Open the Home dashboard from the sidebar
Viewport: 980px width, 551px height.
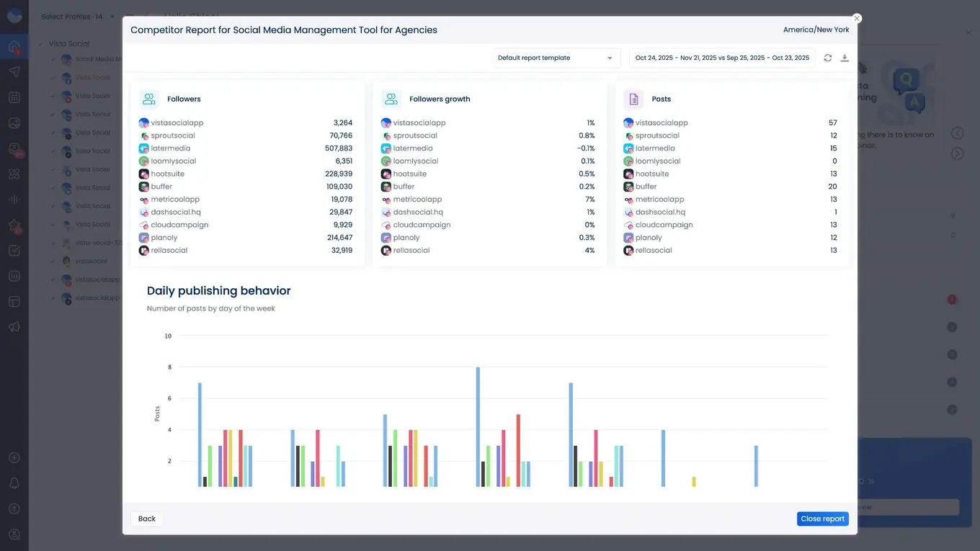point(14,45)
